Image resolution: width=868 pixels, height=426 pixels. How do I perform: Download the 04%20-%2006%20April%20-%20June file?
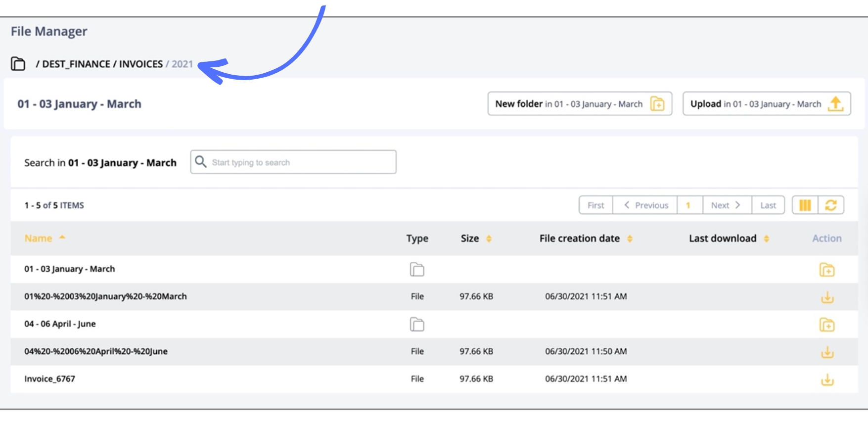pyautogui.click(x=827, y=352)
